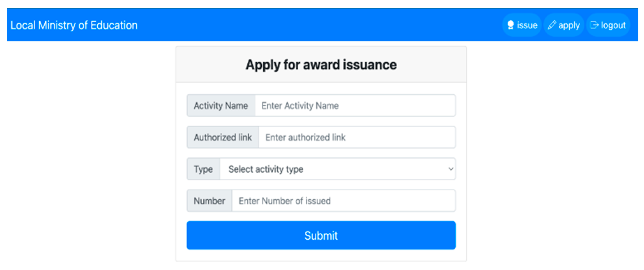
Task: Click the award badge icon beside issue
Action: point(510,25)
